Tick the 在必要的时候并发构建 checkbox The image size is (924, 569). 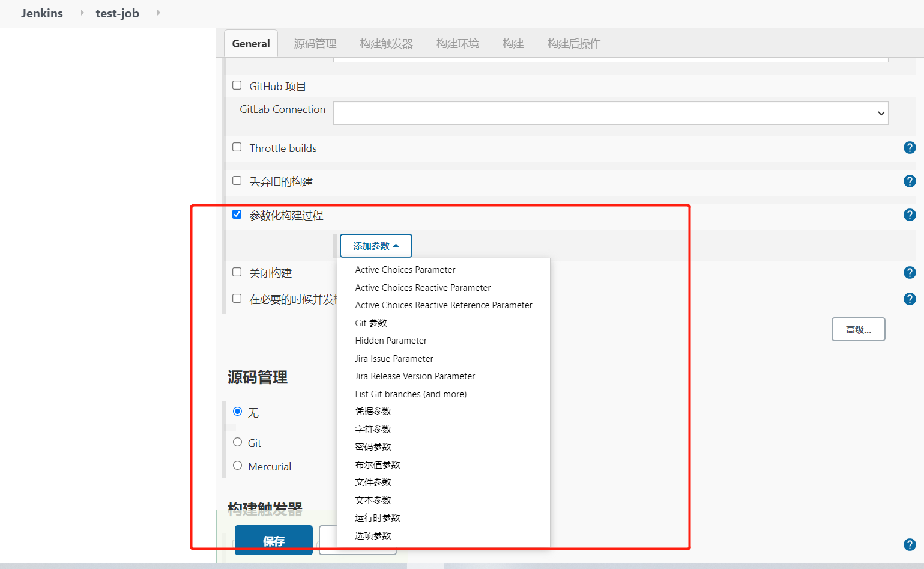coord(237,299)
